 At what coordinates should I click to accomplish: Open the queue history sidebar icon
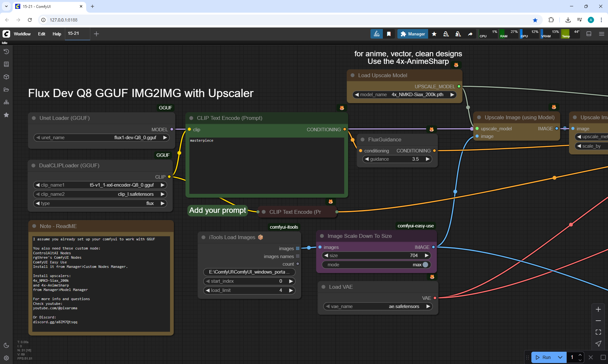[x=6, y=52]
